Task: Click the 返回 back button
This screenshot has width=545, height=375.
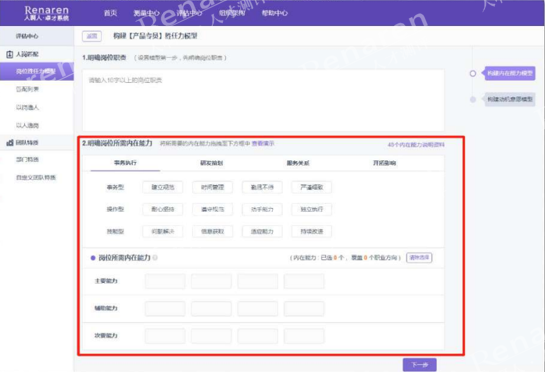Action: point(92,36)
